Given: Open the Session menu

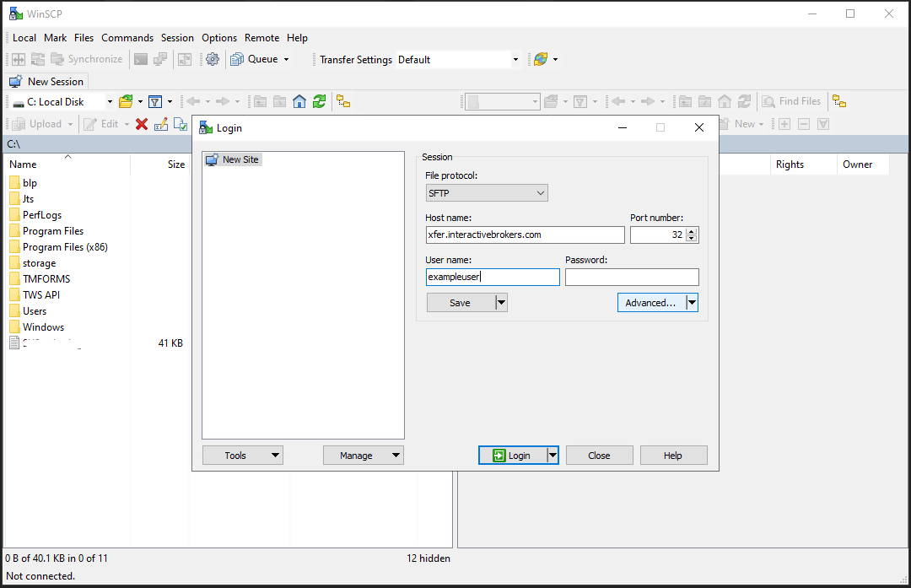Looking at the screenshot, I should 177,38.
